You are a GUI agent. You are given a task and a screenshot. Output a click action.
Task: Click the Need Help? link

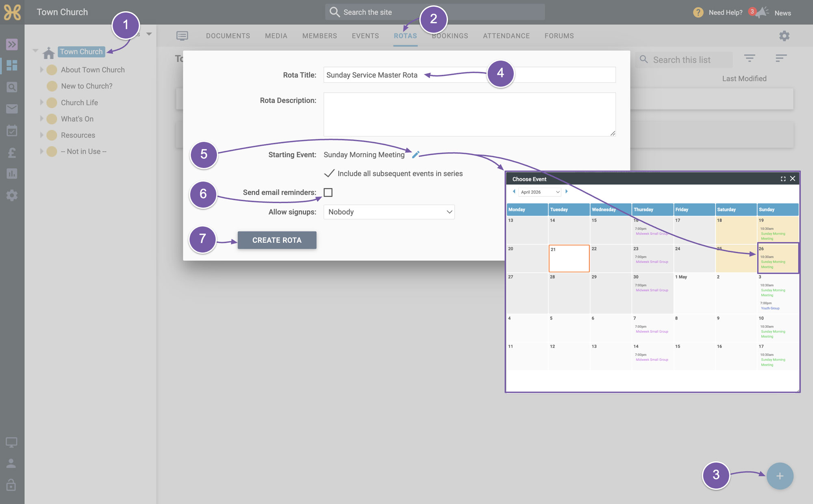pyautogui.click(x=726, y=13)
